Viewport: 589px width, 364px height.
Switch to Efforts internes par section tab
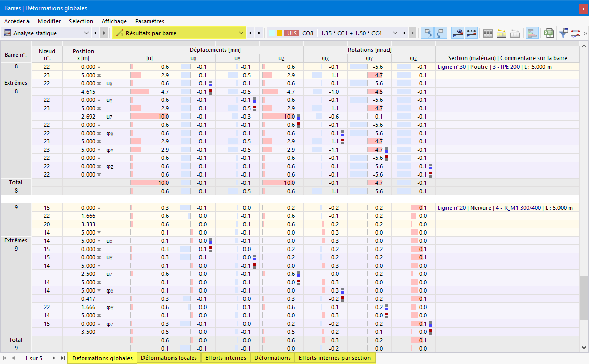coord(335,358)
